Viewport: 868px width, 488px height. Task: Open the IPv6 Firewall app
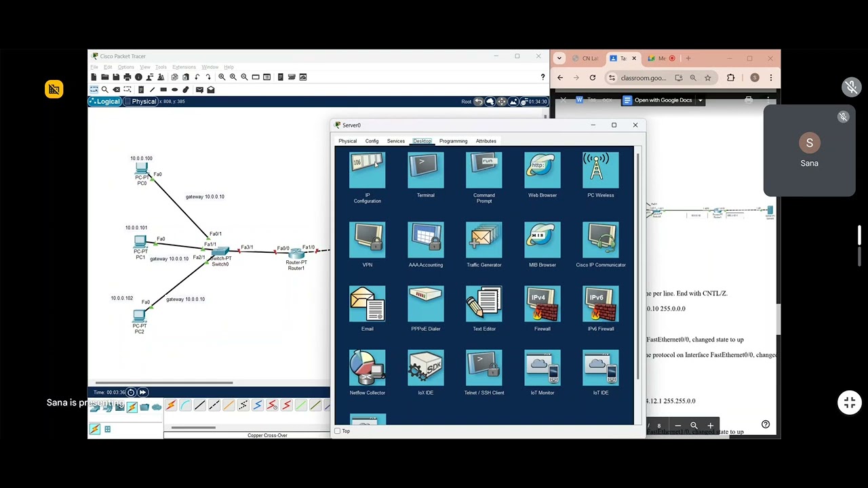pyautogui.click(x=600, y=304)
